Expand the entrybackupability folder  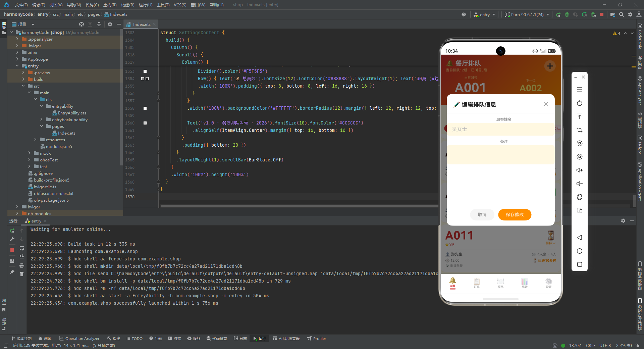tap(41, 119)
